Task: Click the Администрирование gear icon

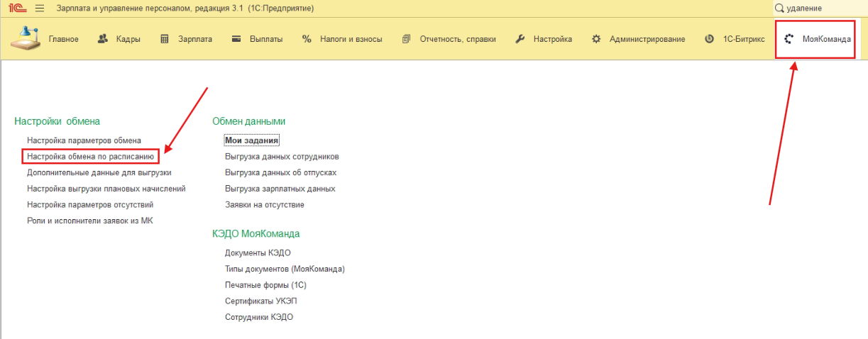Action: 596,39
